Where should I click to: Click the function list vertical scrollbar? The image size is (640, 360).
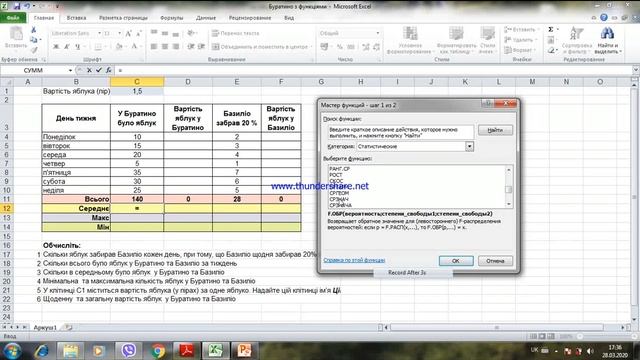coord(509,187)
